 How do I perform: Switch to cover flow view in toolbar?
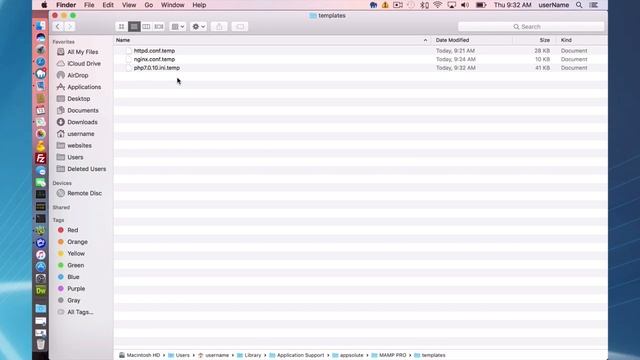coord(159,27)
